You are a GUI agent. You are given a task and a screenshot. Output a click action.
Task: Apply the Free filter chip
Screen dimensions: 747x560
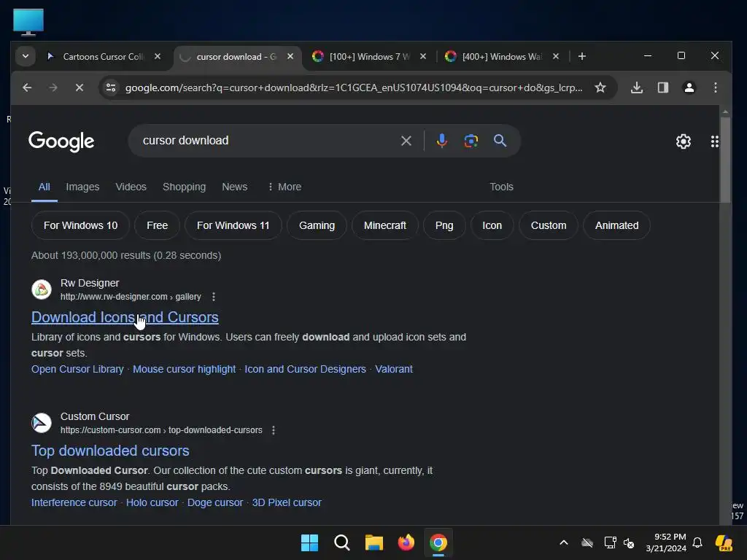158,226
